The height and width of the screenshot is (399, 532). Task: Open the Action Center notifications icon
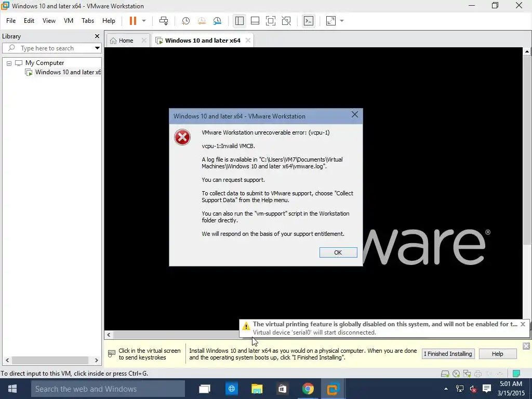coord(487,389)
